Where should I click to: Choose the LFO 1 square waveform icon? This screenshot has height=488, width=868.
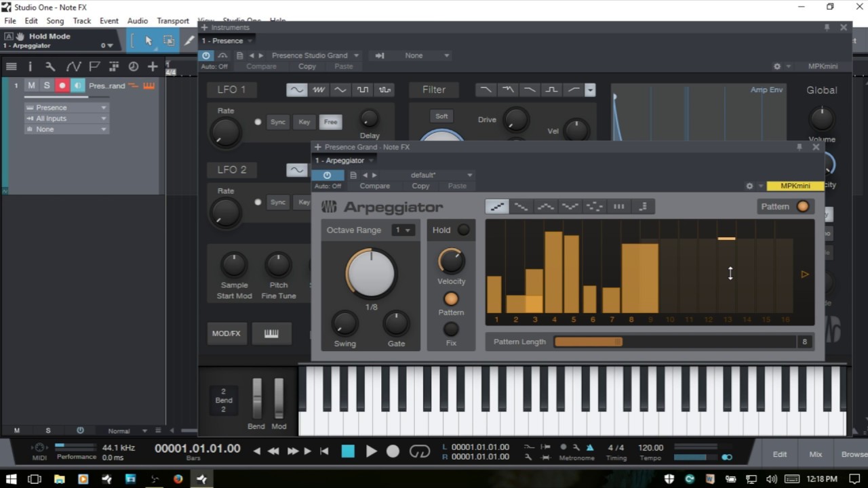[363, 89]
